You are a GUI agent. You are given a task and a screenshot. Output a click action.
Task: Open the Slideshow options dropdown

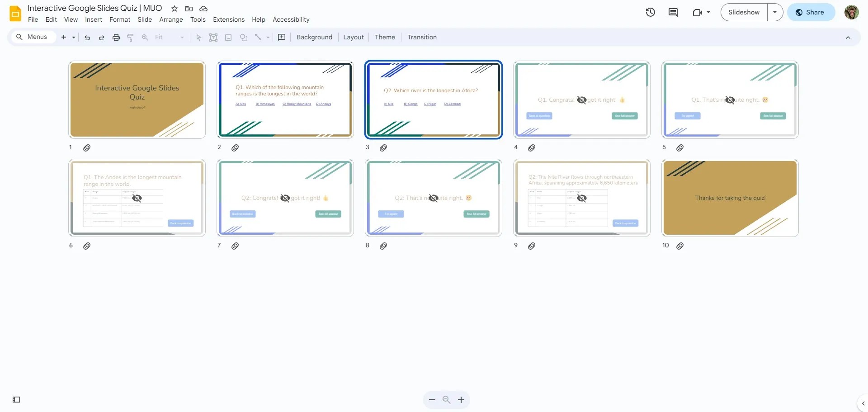coord(775,12)
